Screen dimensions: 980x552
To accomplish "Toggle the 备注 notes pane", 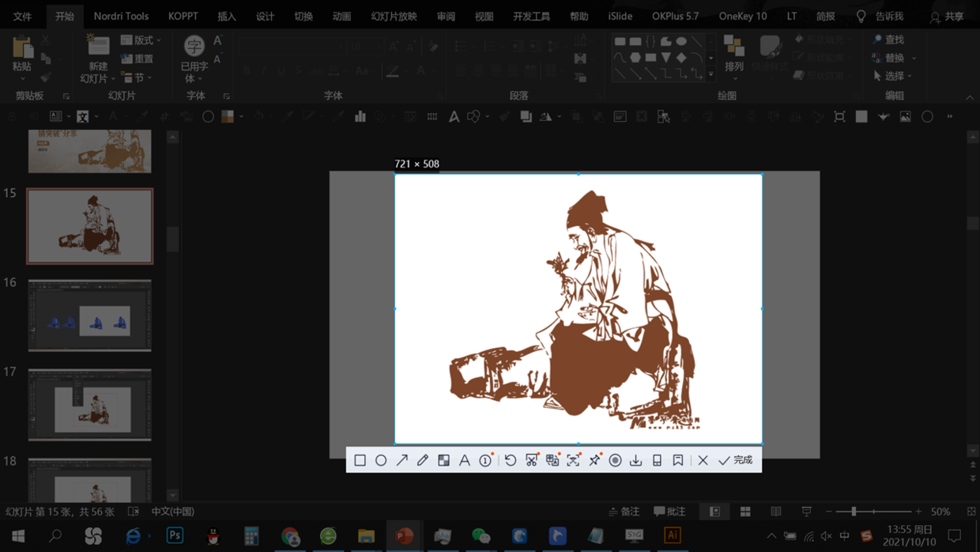I will click(624, 512).
